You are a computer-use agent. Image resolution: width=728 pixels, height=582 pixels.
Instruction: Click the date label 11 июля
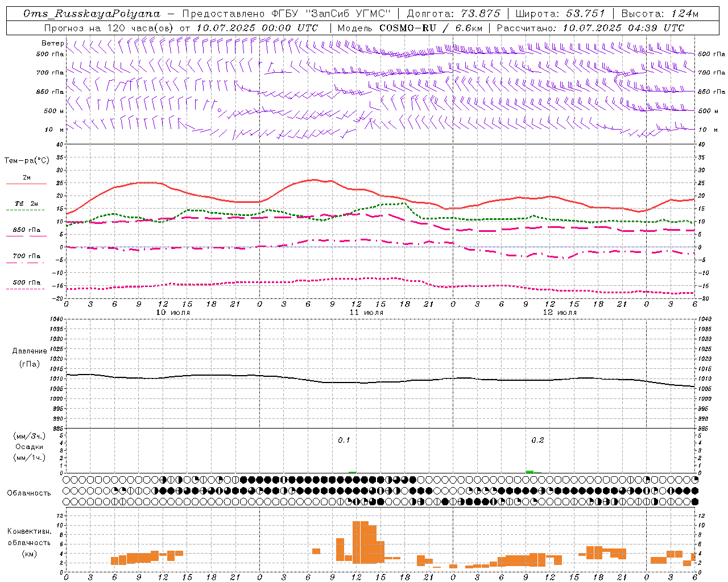pyautogui.click(x=366, y=313)
